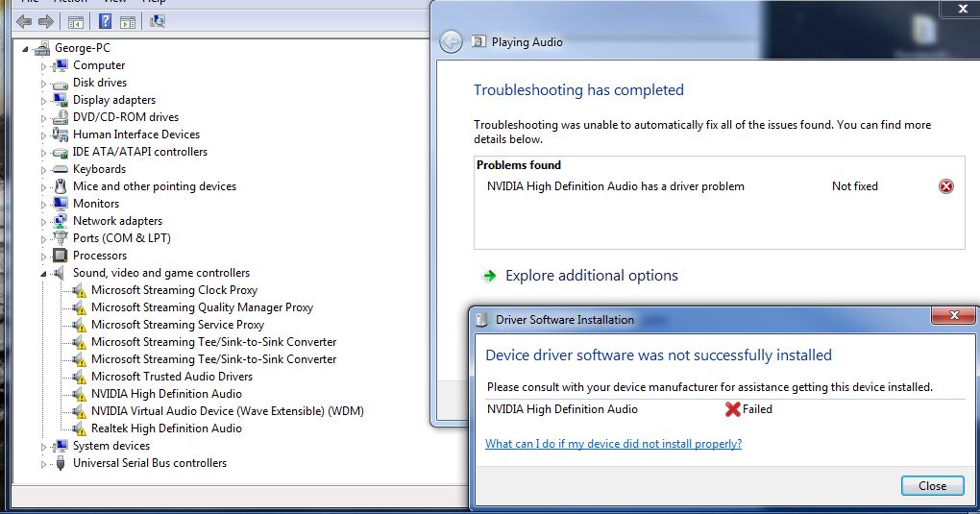Click the 'Problems found' header
Image resolution: width=980 pixels, height=514 pixels.
[x=519, y=165]
